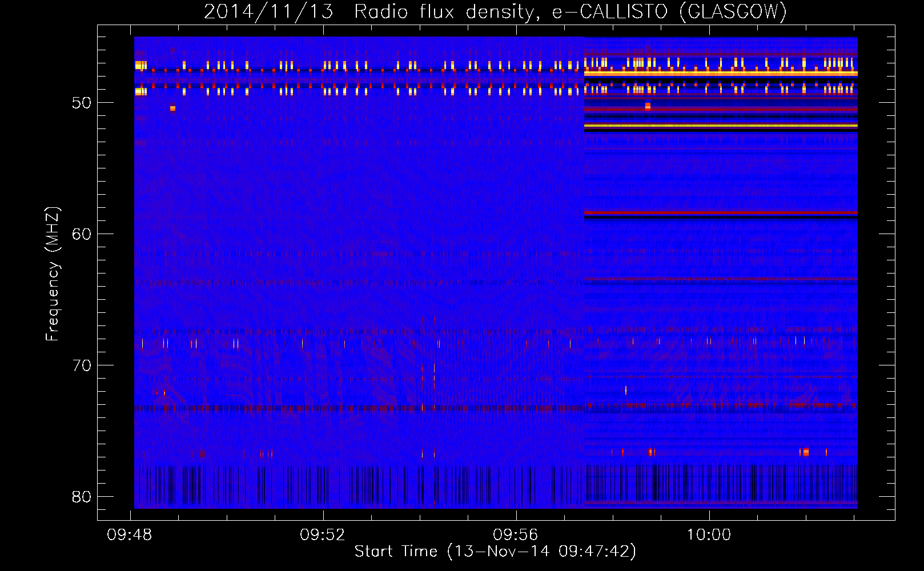Viewport: 924px width, 571px height.
Task: Click the 'Frequency (MHZ)' y-axis label
Action: pyautogui.click(x=53, y=274)
